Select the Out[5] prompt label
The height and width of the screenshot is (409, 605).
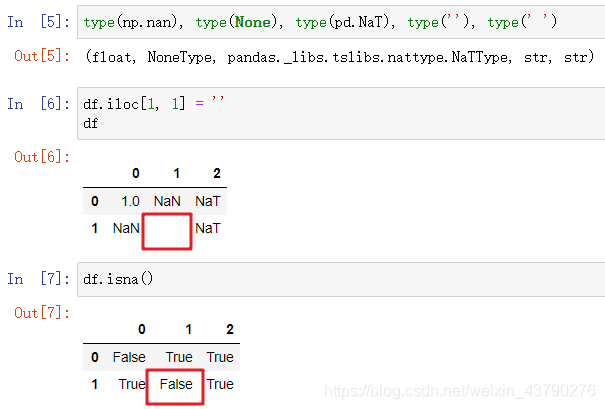point(40,56)
